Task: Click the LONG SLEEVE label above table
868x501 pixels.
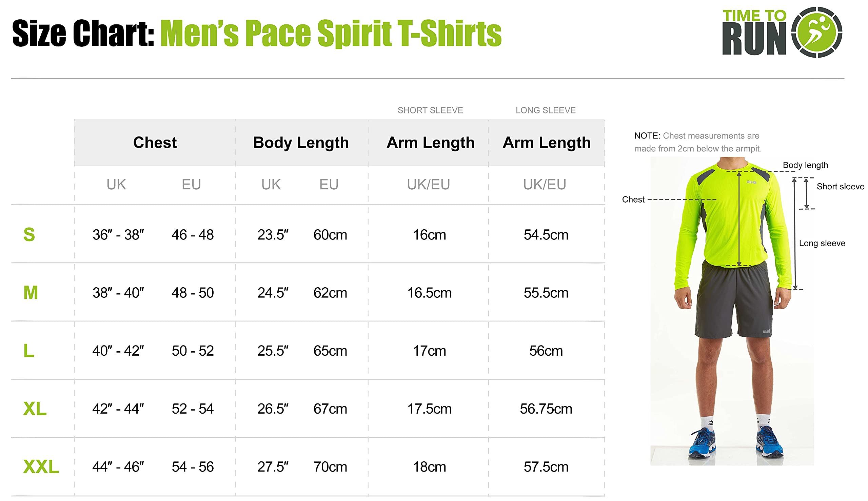Action: pos(546,110)
